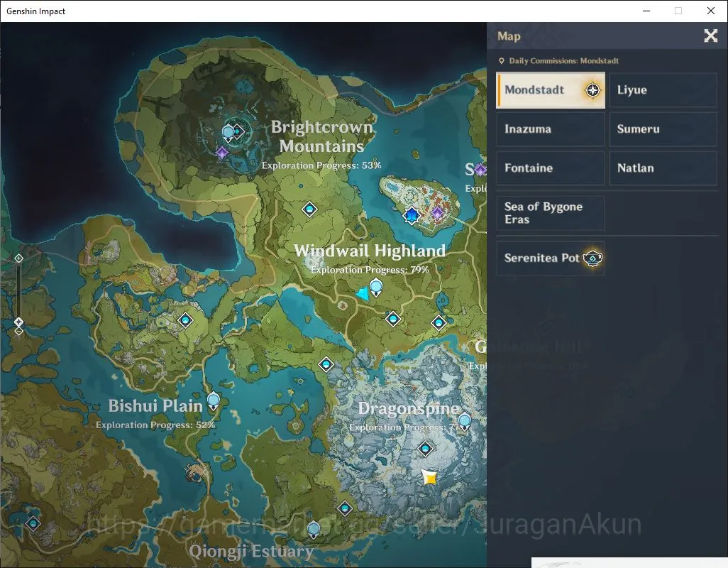
Task: Click the teapot icon on Serenitea Pot
Action: [592, 258]
